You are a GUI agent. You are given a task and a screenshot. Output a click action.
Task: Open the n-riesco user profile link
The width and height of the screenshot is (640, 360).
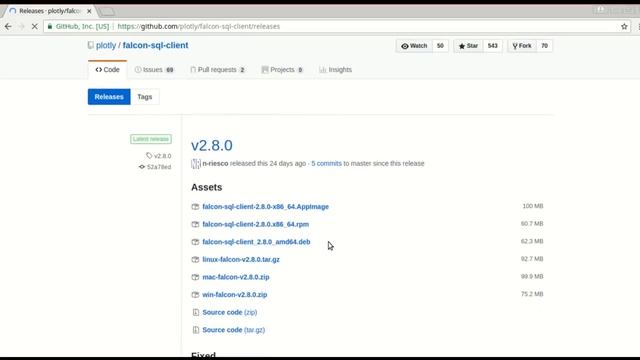click(x=215, y=163)
